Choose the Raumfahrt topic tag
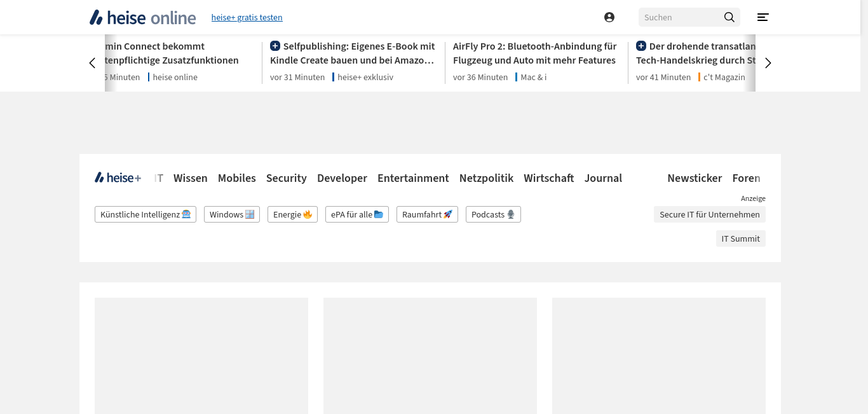Screen dimensions: 868x414 (x=427, y=214)
